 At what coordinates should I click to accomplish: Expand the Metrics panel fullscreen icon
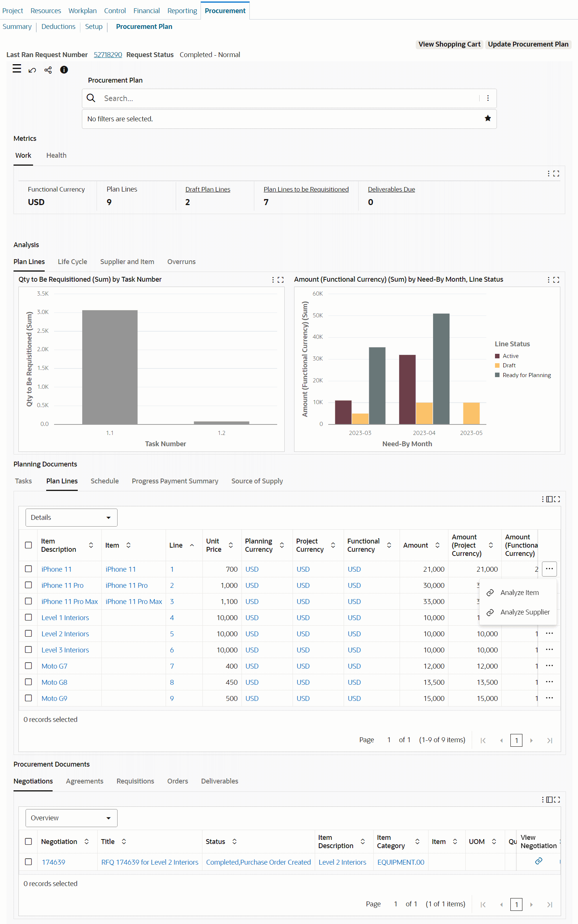pos(556,174)
